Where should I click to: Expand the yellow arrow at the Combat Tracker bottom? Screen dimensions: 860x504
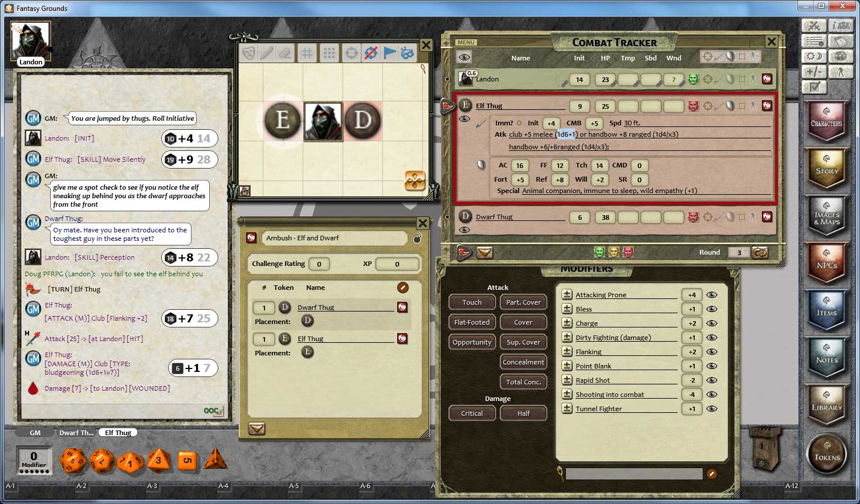[x=484, y=252]
